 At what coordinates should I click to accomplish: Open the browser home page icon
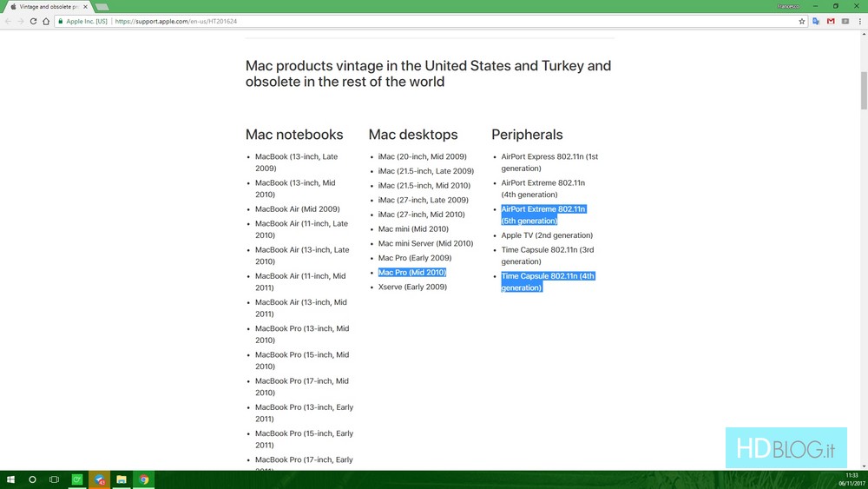46,21
